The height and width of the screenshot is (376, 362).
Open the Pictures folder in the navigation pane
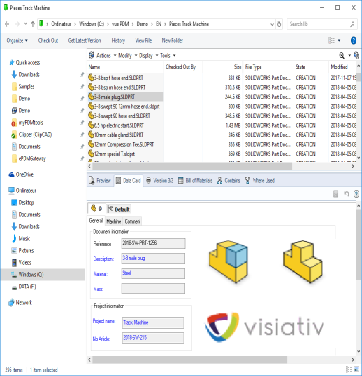(23, 251)
